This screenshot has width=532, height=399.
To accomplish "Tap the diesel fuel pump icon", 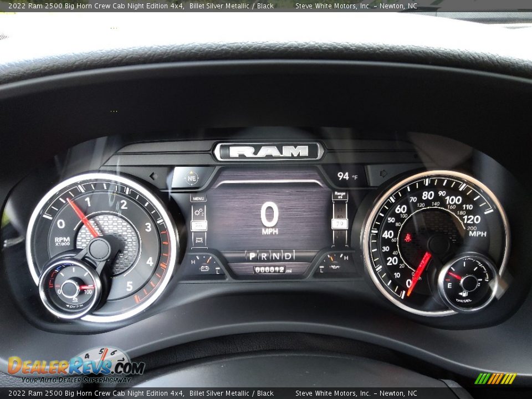I will click(464, 294).
